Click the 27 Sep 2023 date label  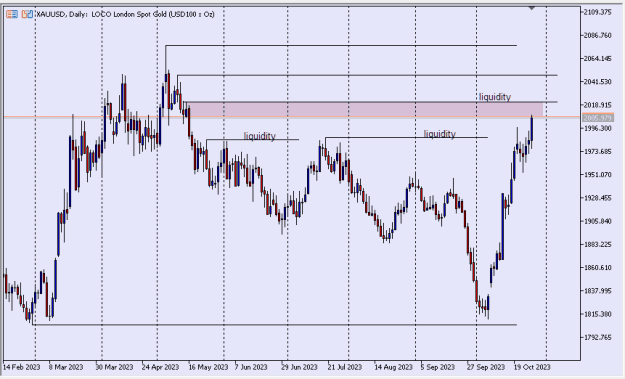(x=485, y=367)
